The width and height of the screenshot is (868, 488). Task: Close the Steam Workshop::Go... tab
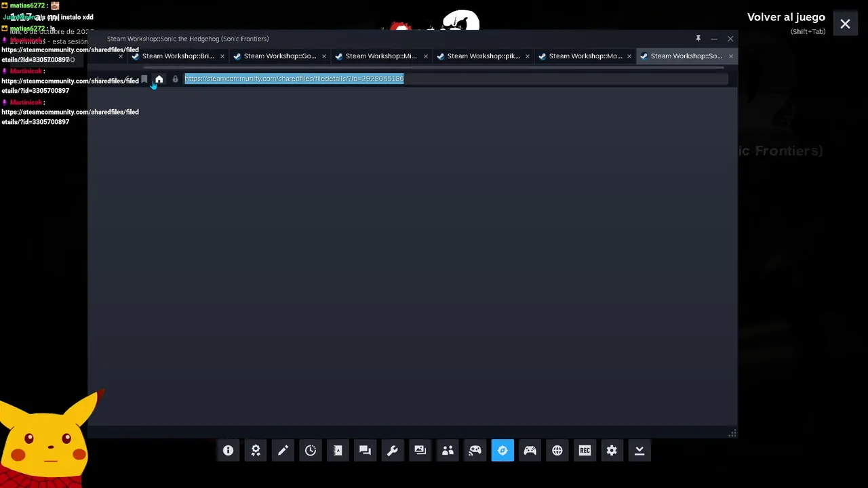tap(323, 56)
